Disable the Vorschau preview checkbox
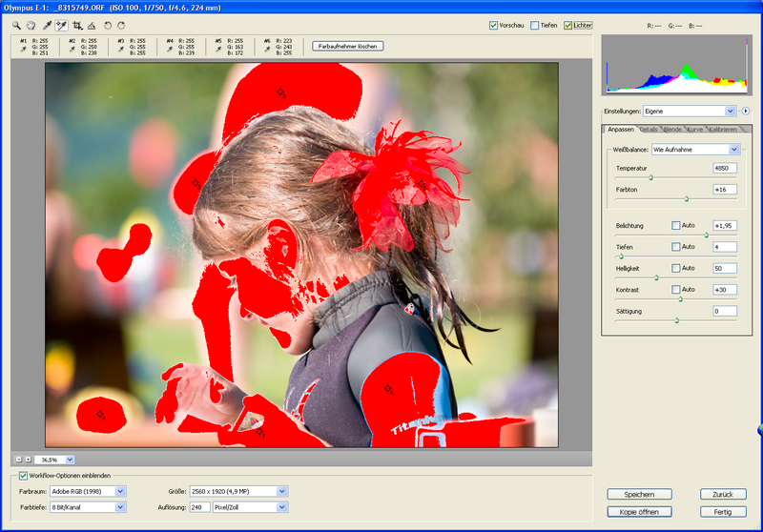This screenshot has width=763, height=532. (493, 25)
